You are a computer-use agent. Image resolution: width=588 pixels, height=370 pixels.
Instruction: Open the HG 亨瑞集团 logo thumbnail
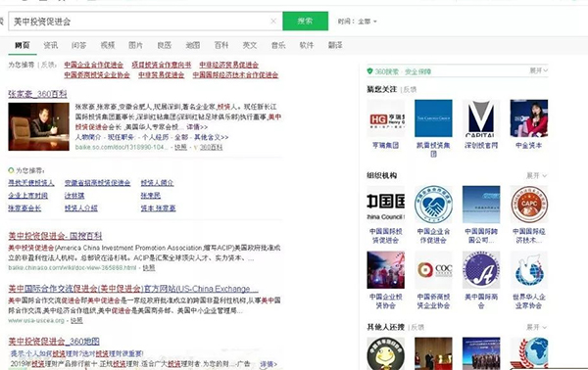(385, 118)
